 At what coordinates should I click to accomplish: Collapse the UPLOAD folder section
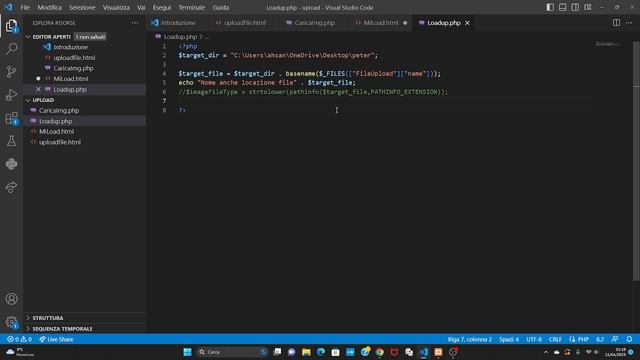tap(43, 100)
